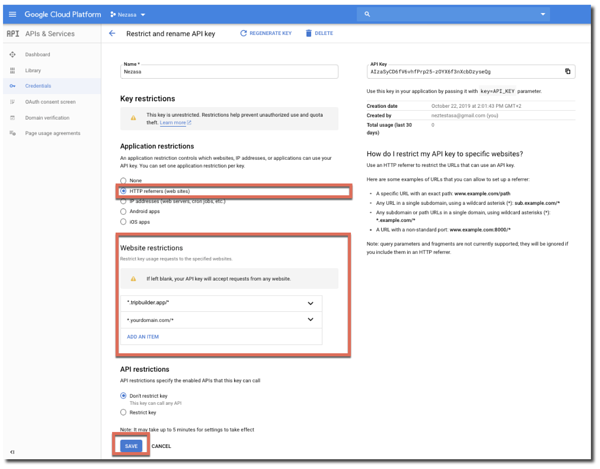The width and height of the screenshot is (600, 469).
Task: Open Dashboard in the sidebar
Action: pyautogui.click(x=38, y=54)
